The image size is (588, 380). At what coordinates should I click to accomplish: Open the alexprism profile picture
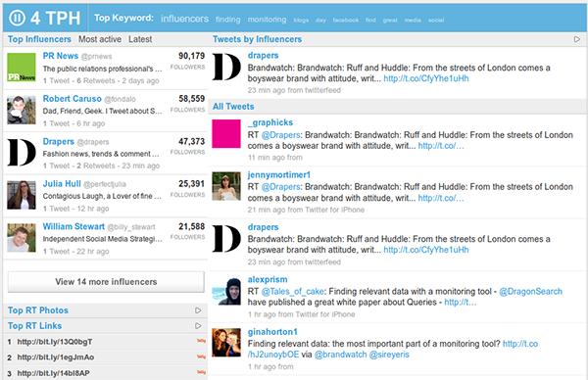pyautogui.click(x=226, y=291)
